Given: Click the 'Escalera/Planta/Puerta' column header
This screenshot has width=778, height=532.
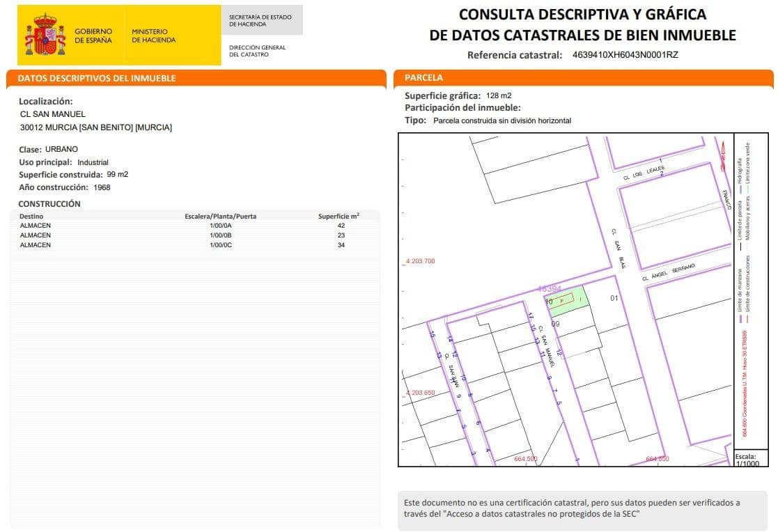Looking at the screenshot, I should click(x=220, y=217).
